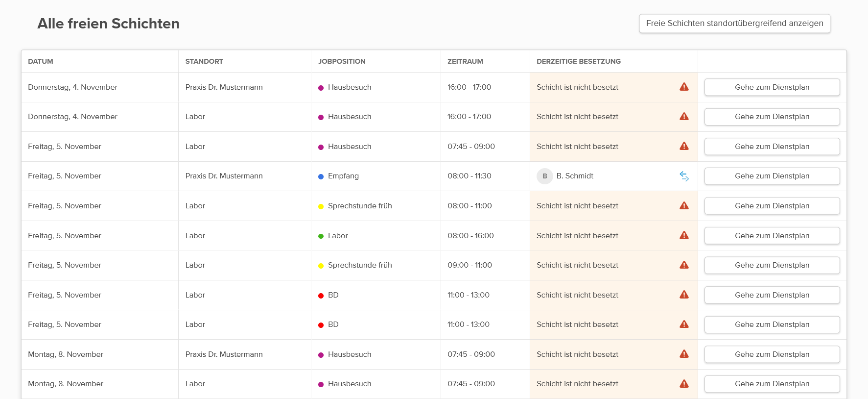Go to Dienstplan for Donnerstag Labor Hausbesuch
The image size is (868, 399).
pos(772,117)
